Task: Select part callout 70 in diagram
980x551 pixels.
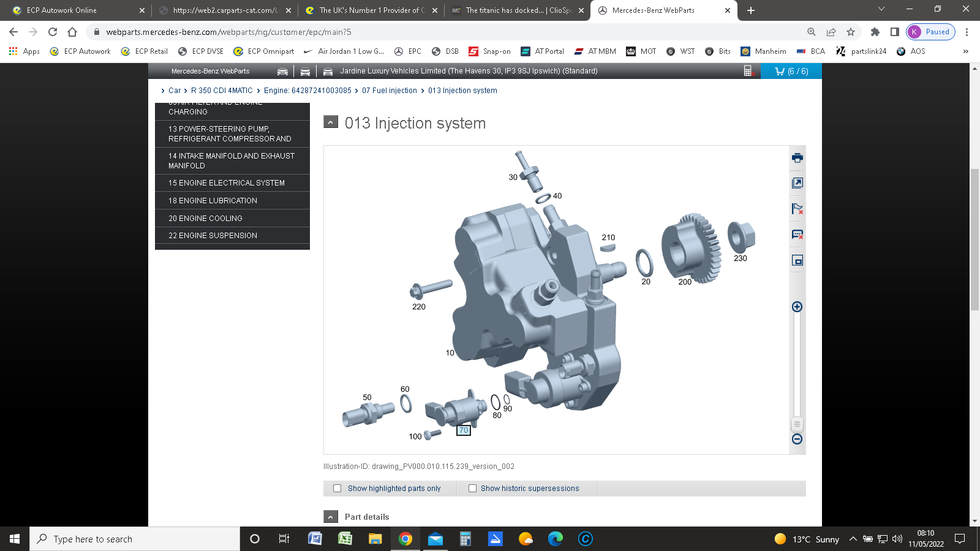Action: (x=464, y=430)
